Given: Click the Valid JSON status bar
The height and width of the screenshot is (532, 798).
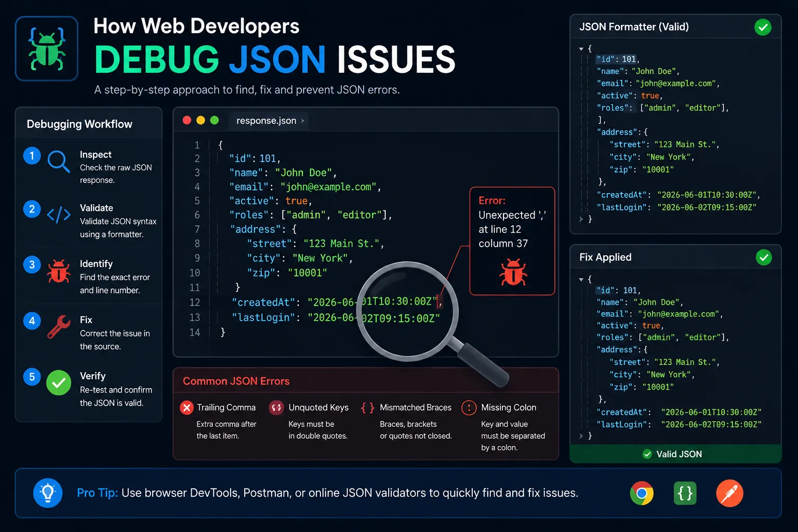Looking at the screenshot, I should [675, 454].
